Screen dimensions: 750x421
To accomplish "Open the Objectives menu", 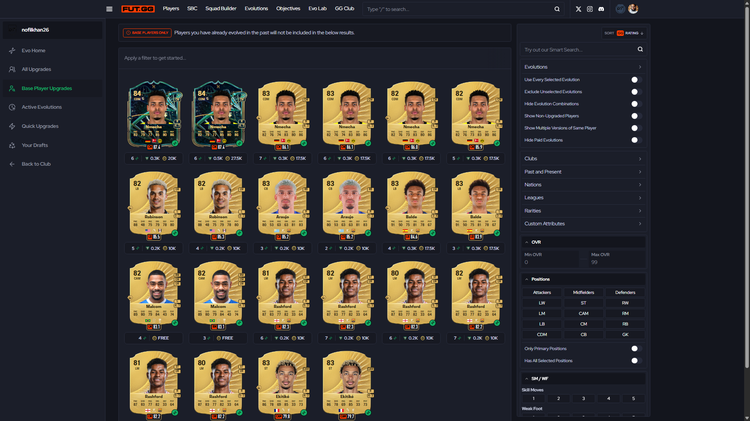I will (x=288, y=9).
